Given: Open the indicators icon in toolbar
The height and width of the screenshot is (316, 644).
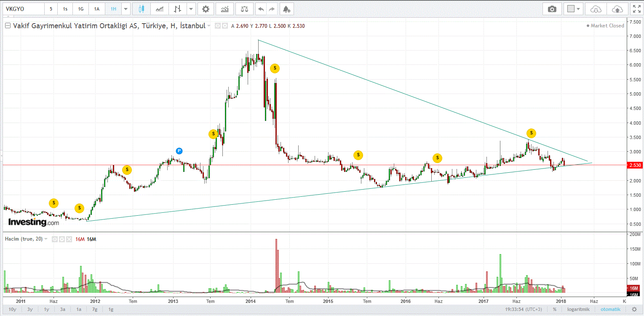Looking at the screenshot, I should click(x=225, y=9).
